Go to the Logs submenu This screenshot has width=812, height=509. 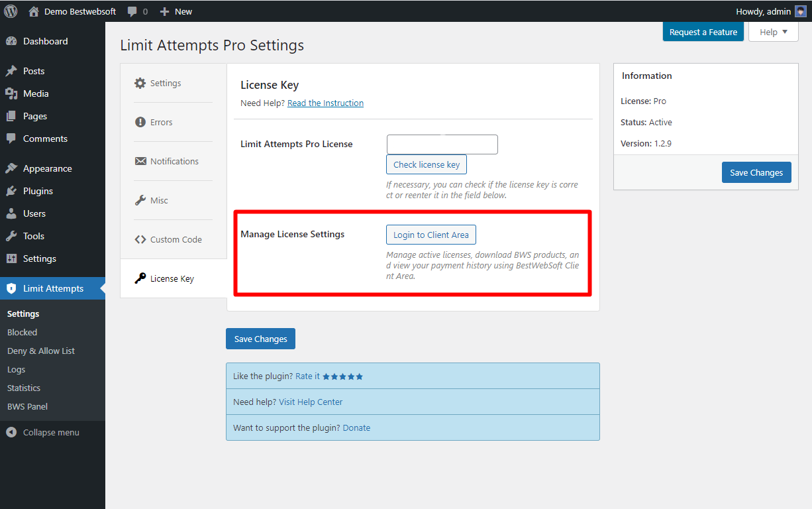point(16,369)
